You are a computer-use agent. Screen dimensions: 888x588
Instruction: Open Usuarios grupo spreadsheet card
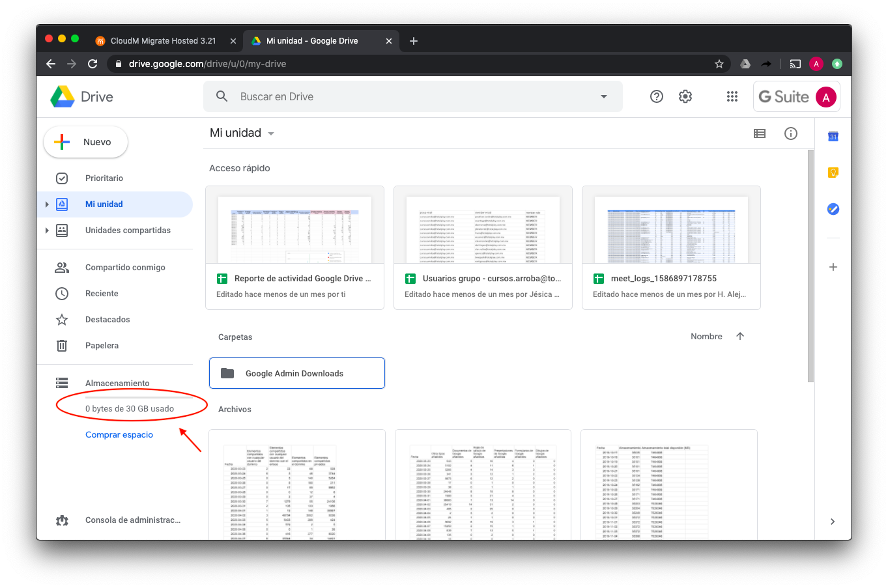pos(483,248)
